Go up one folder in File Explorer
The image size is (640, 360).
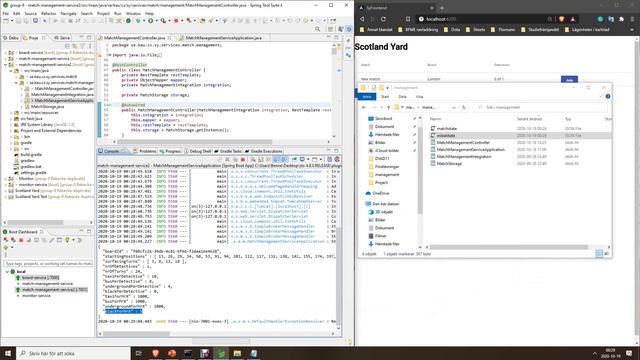pos(388,107)
